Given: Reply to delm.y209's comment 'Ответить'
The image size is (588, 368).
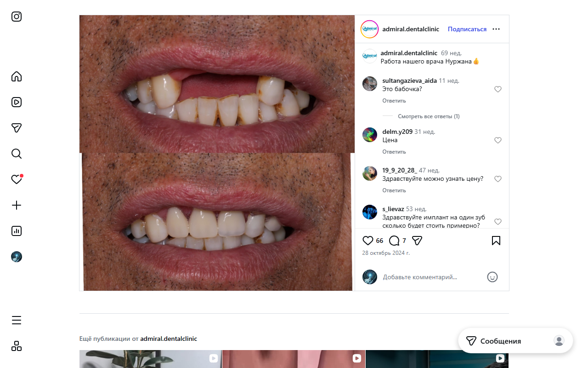Looking at the screenshot, I should (x=394, y=152).
